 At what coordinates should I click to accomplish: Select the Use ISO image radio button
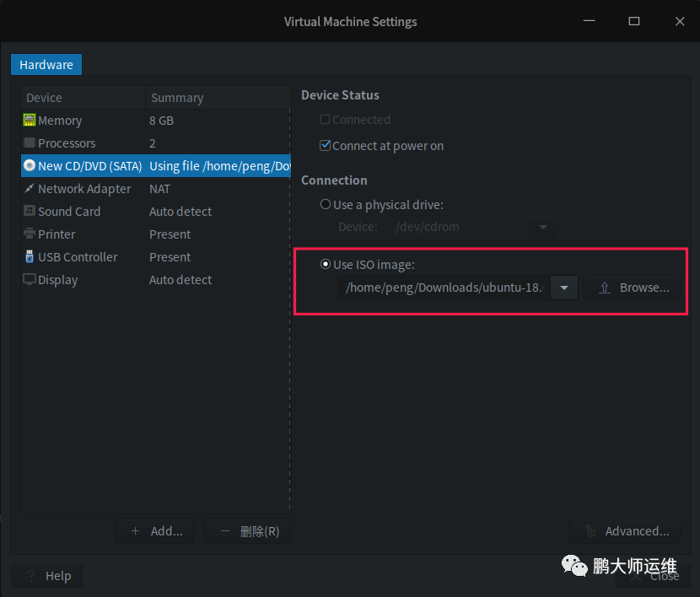(326, 265)
